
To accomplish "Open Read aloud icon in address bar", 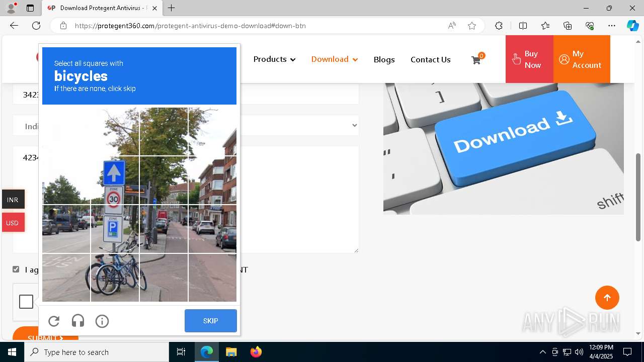I will click(x=452, y=26).
